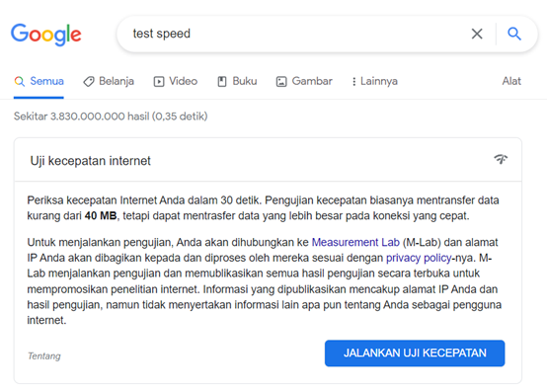Clear the search box with X icon

pyautogui.click(x=477, y=34)
